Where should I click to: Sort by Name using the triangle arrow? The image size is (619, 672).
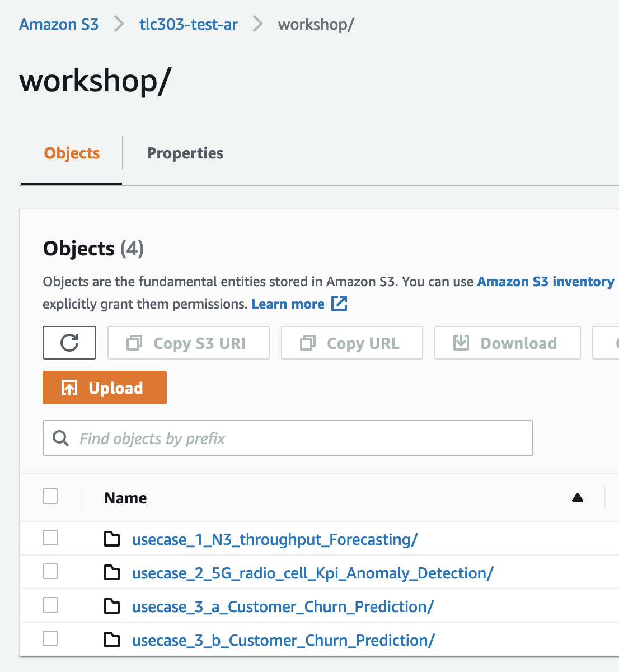tap(578, 497)
